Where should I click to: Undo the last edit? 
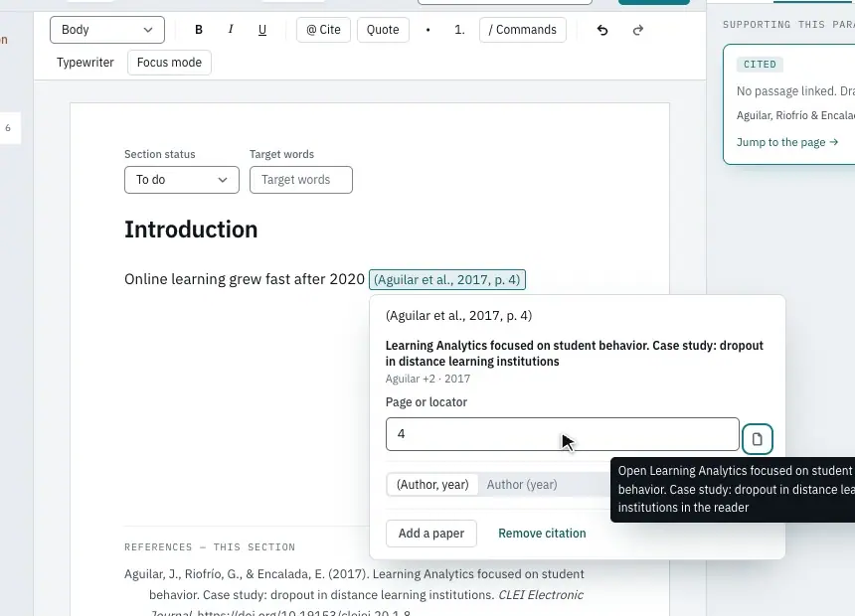(602, 30)
